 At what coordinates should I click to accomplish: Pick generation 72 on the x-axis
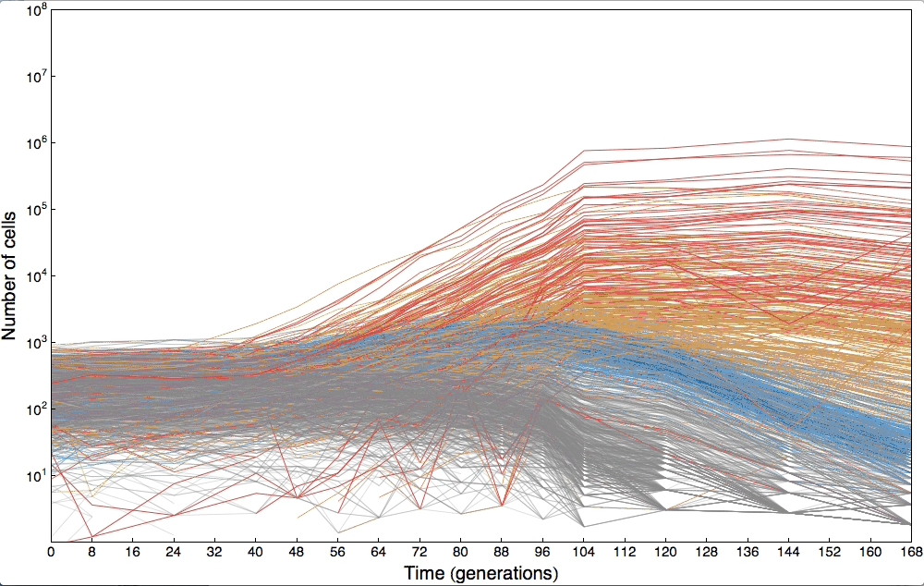tap(419, 553)
